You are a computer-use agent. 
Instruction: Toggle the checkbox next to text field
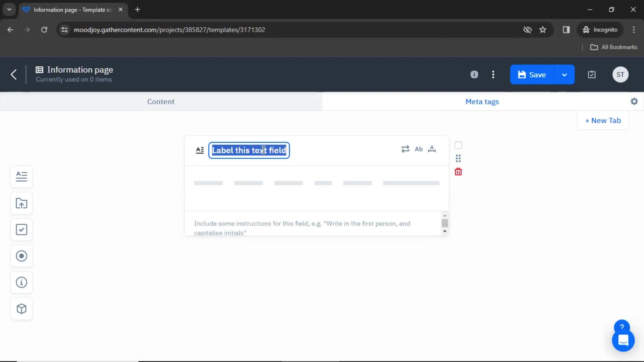459,145
